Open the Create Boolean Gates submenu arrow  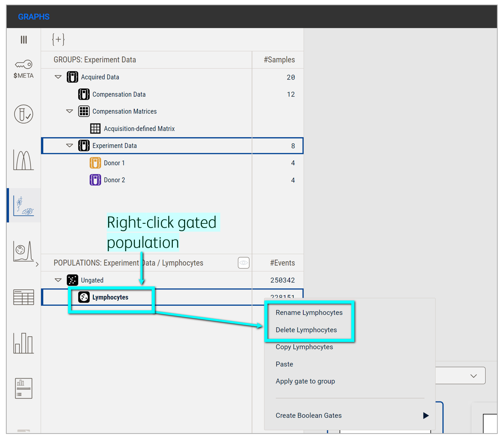point(426,416)
